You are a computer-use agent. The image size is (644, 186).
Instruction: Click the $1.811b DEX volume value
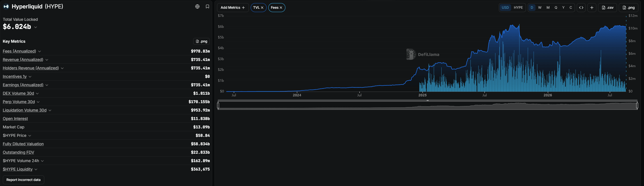tap(201, 93)
